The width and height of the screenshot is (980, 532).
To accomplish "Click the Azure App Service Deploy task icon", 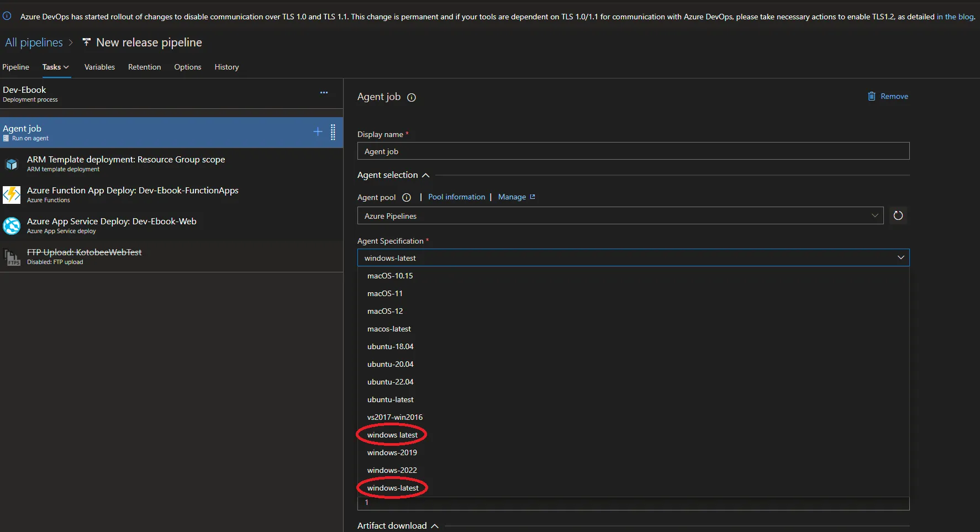I will (12, 226).
